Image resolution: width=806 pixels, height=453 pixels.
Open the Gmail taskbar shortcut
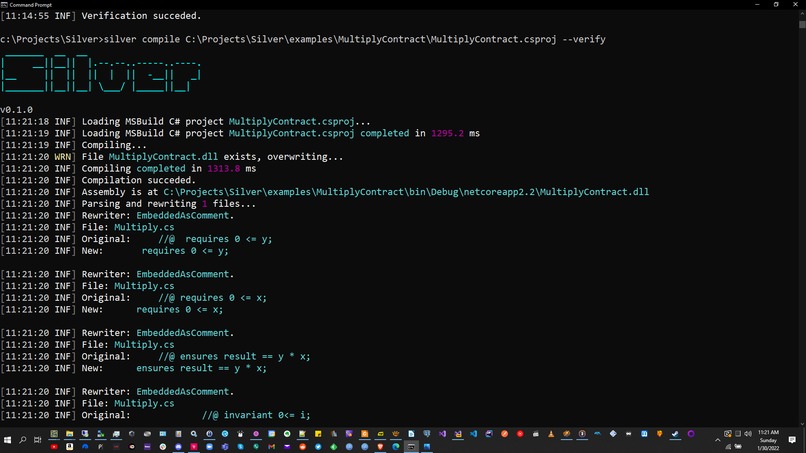pyautogui.click(x=271, y=446)
